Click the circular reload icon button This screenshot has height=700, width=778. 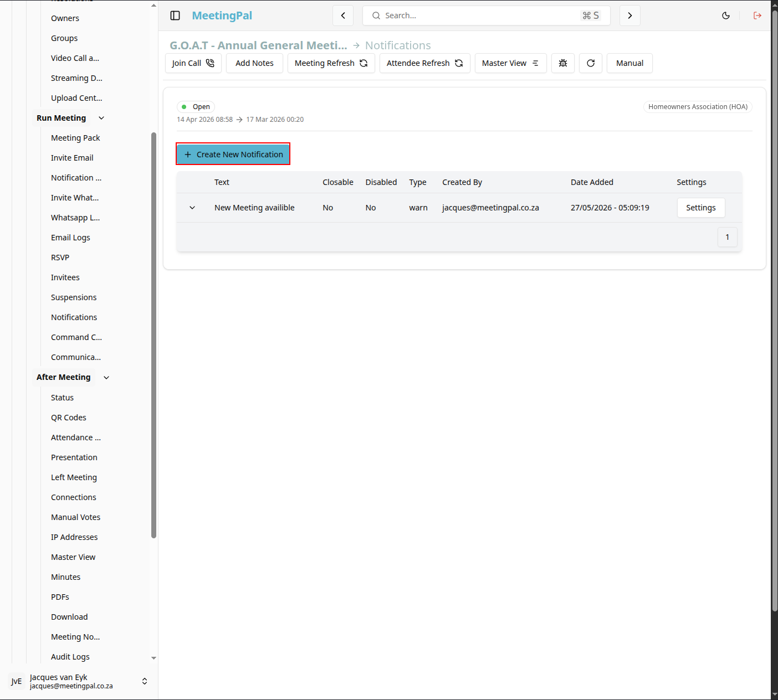[x=591, y=63]
